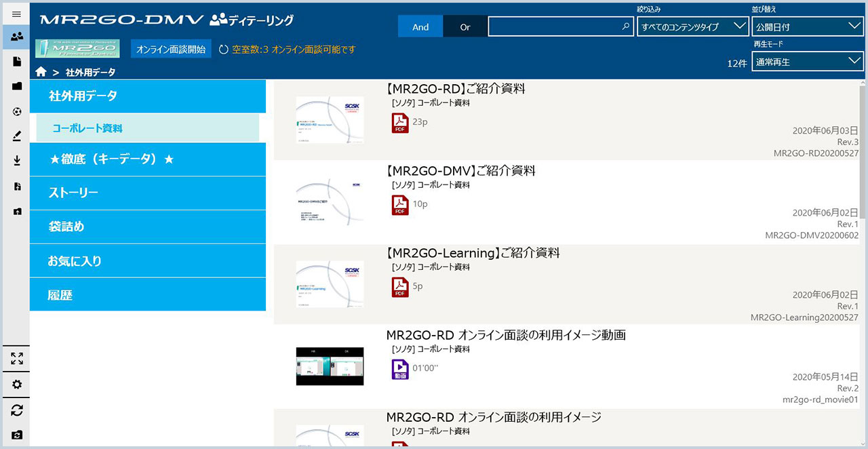Open the お気に入り section

(x=148, y=260)
